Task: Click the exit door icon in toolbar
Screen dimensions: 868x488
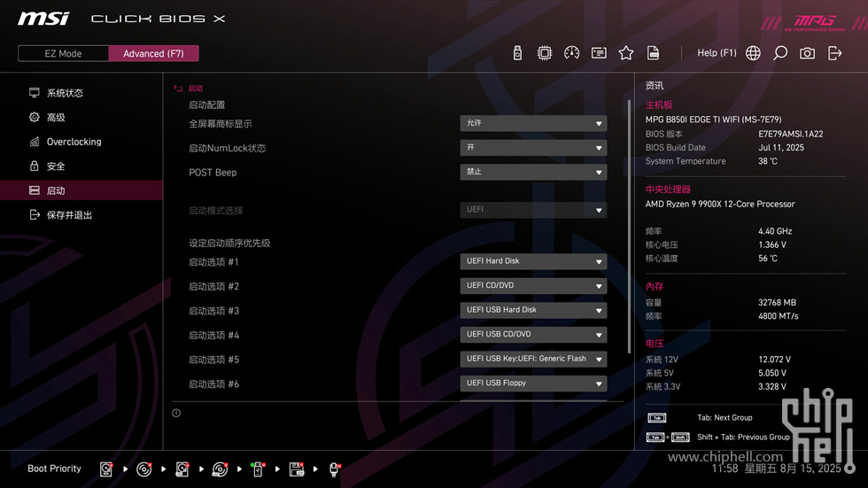Action: [834, 53]
